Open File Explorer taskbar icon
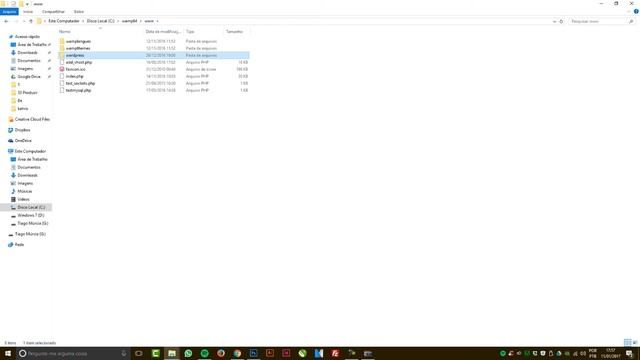 coord(172,353)
